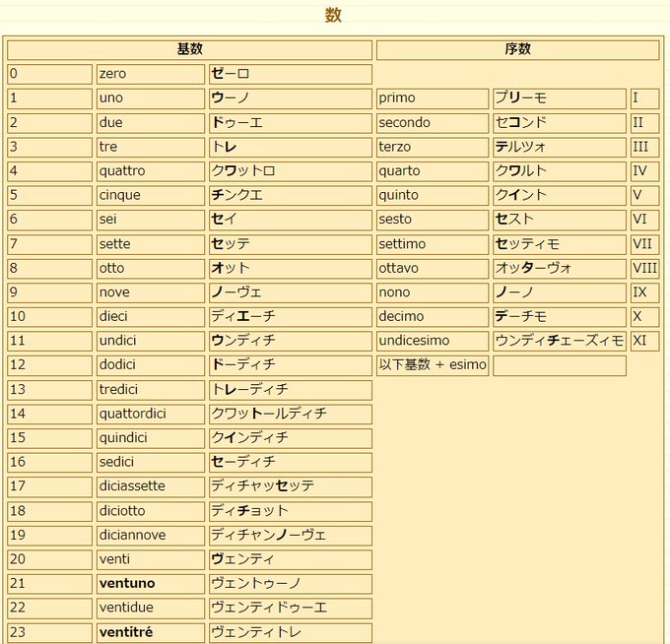Click Roman numeral II cell
This screenshot has width=670, height=644.
pyautogui.click(x=644, y=122)
